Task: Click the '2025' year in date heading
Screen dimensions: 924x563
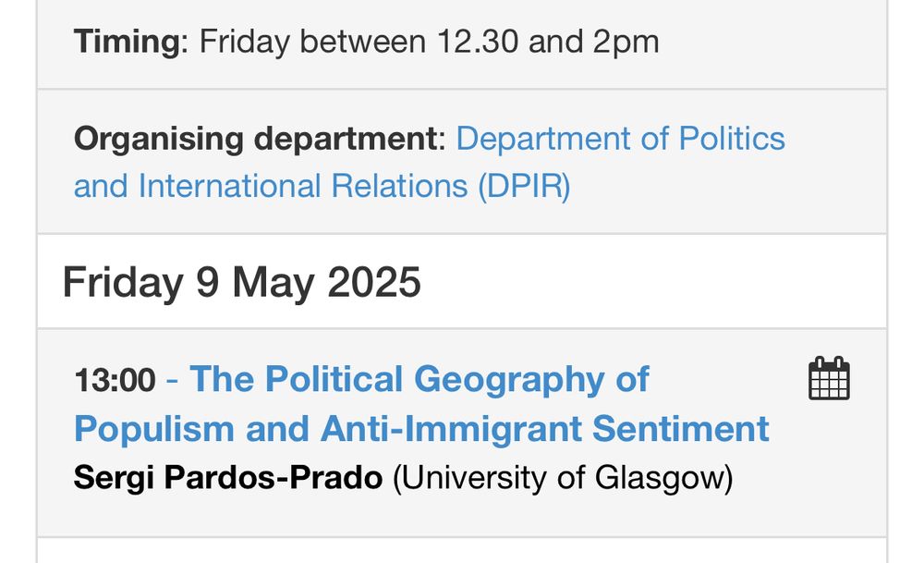Action: (373, 282)
